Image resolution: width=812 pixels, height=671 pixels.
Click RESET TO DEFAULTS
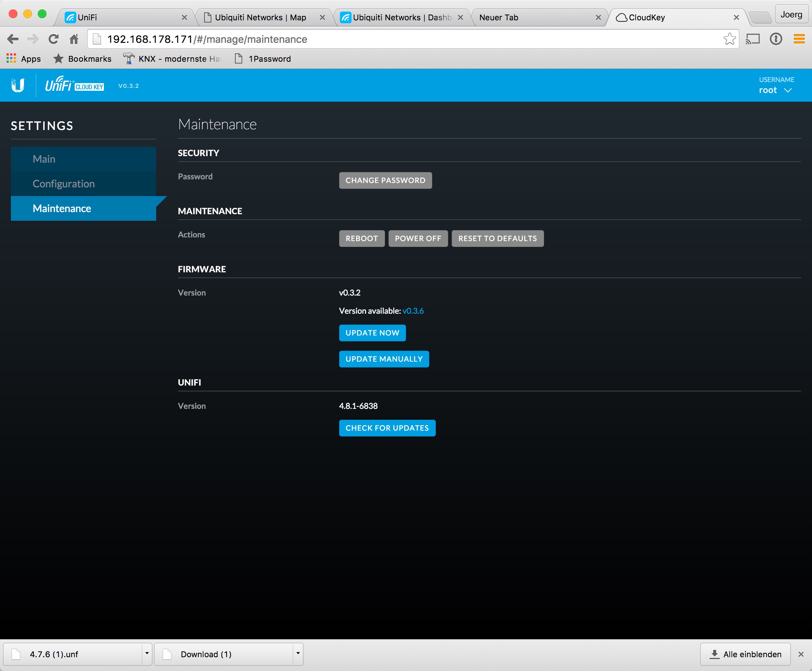tap(498, 239)
